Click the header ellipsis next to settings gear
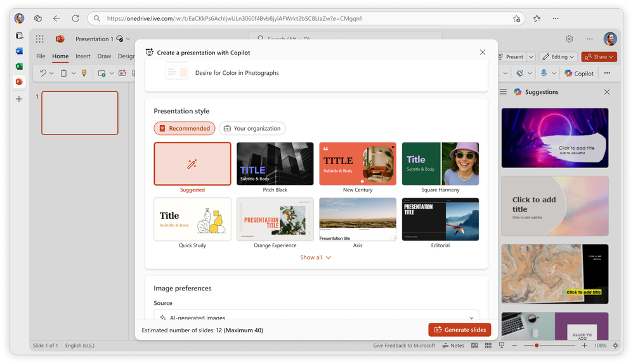Image resolution: width=633 pixels, height=364 pixels. point(590,39)
